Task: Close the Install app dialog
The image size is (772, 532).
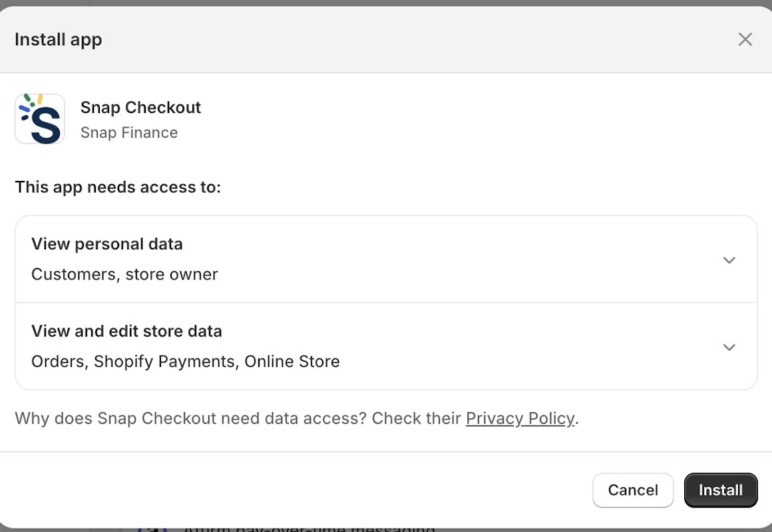Action: (x=745, y=39)
